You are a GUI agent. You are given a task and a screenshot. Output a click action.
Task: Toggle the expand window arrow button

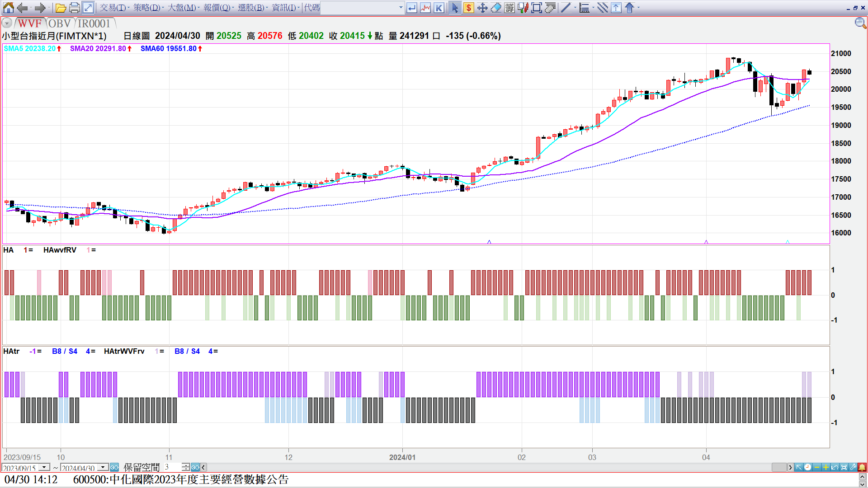coord(88,8)
